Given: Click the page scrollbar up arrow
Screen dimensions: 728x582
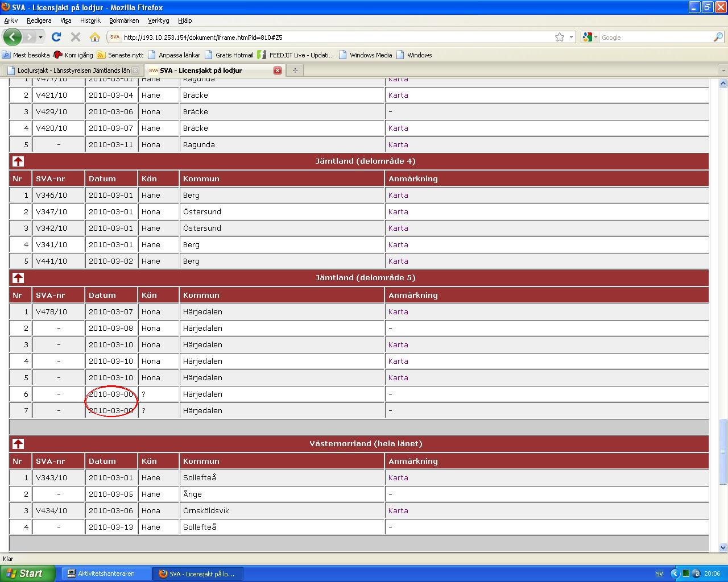Looking at the screenshot, I should [723, 83].
